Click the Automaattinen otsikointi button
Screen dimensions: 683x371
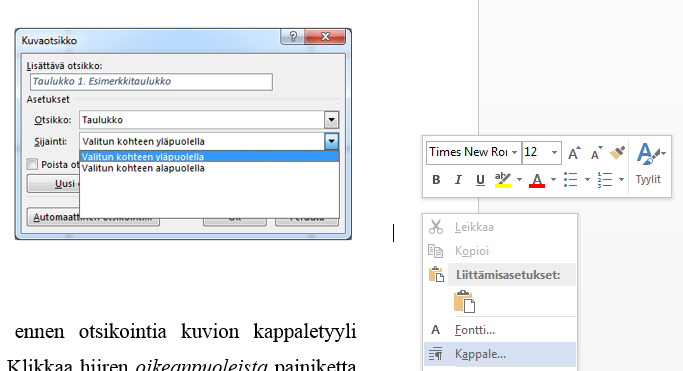pos(93,217)
